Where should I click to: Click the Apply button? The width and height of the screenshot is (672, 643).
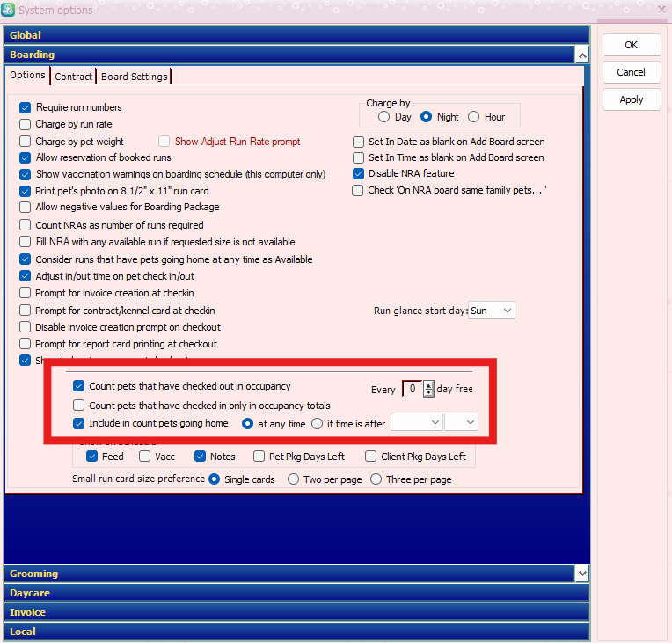click(x=632, y=100)
